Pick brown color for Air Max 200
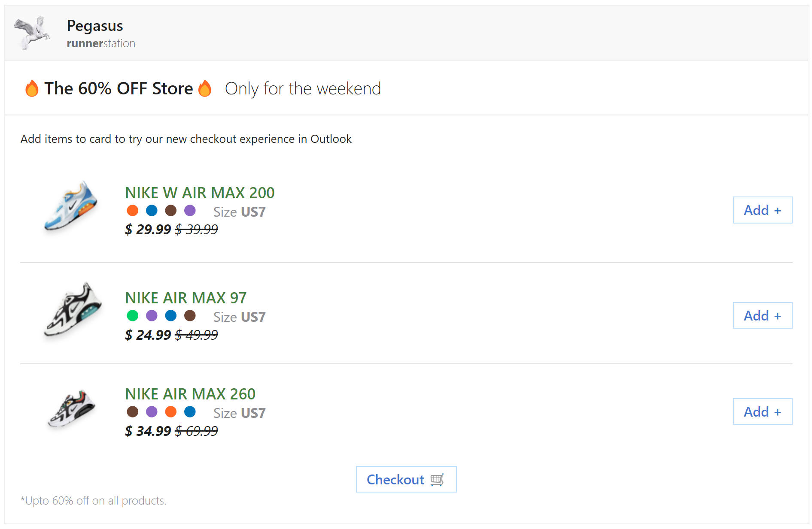This screenshot has width=812, height=529. click(x=171, y=211)
